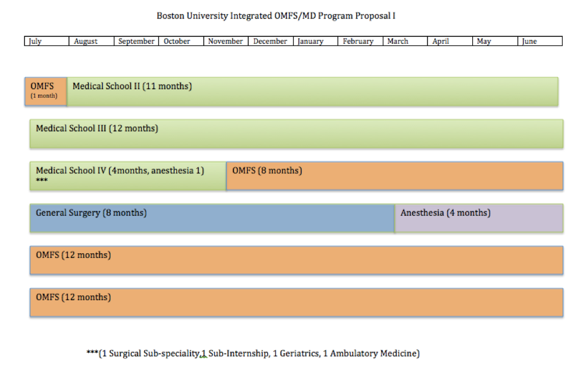Select the orange OMFS (1 month) block
Image resolution: width=580 pixels, height=392 pixels.
coord(46,91)
